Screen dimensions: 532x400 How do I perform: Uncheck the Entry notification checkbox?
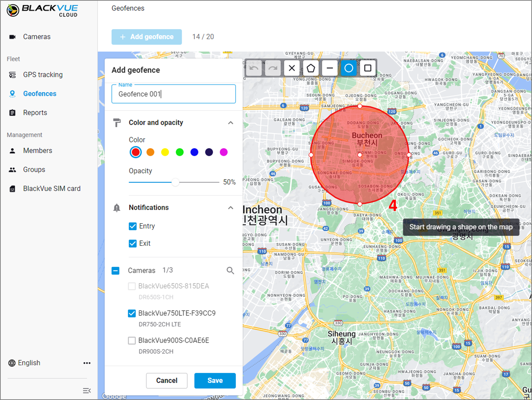pos(133,226)
